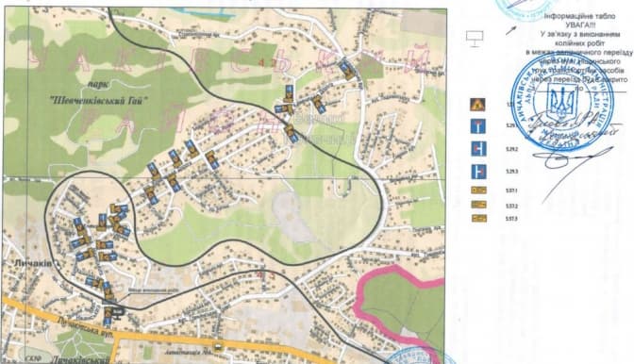Click the yellow detour sign labeled 5.57.2
This screenshot has width=634, height=364.
click(479, 205)
